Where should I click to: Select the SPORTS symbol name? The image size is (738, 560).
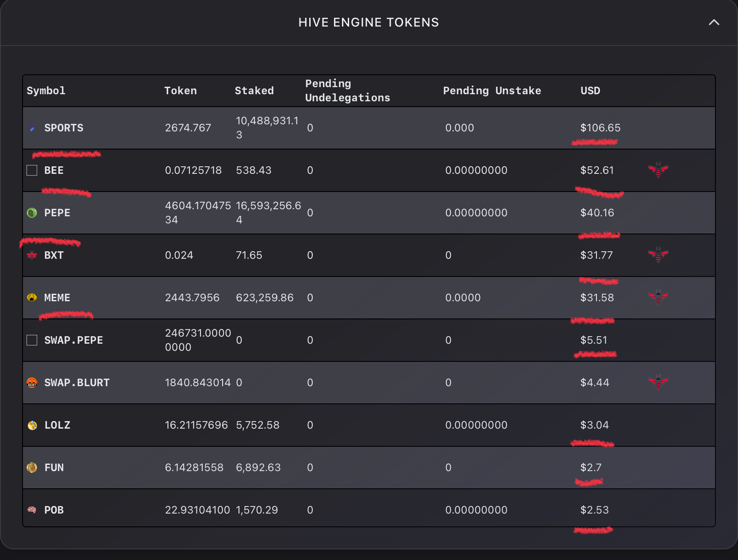(64, 128)
